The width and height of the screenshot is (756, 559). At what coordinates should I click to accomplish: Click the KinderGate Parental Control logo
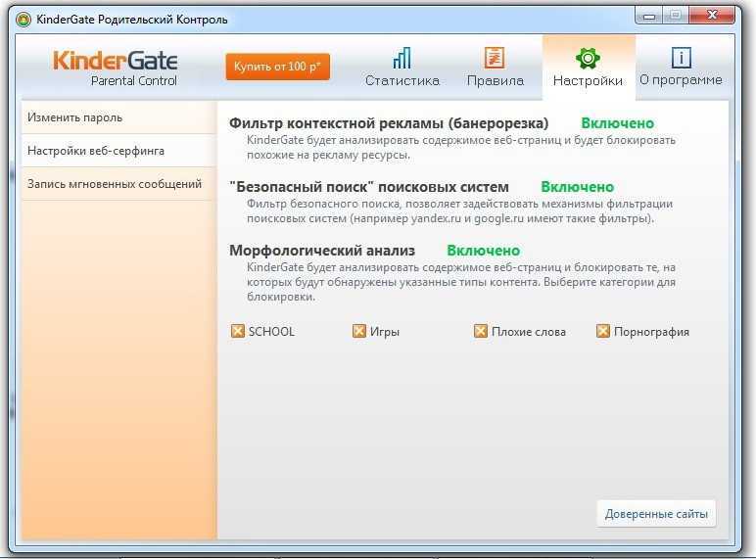[x=116, y=68]
